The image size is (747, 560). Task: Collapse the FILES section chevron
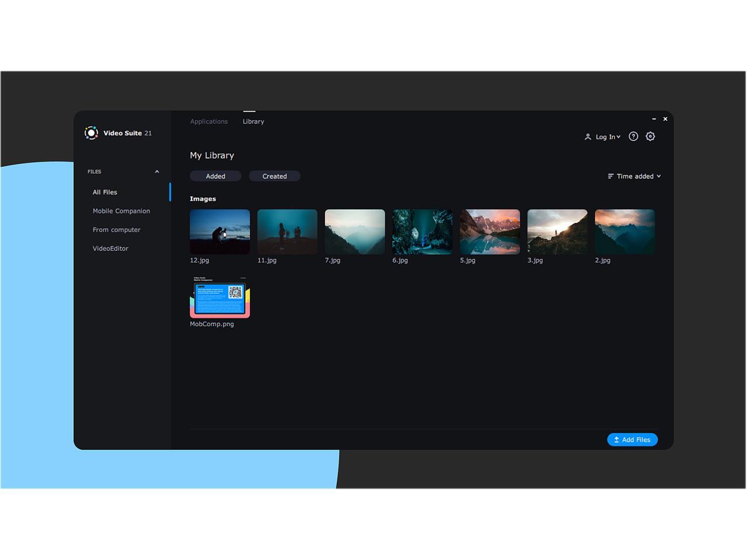[x=157, y=171]
